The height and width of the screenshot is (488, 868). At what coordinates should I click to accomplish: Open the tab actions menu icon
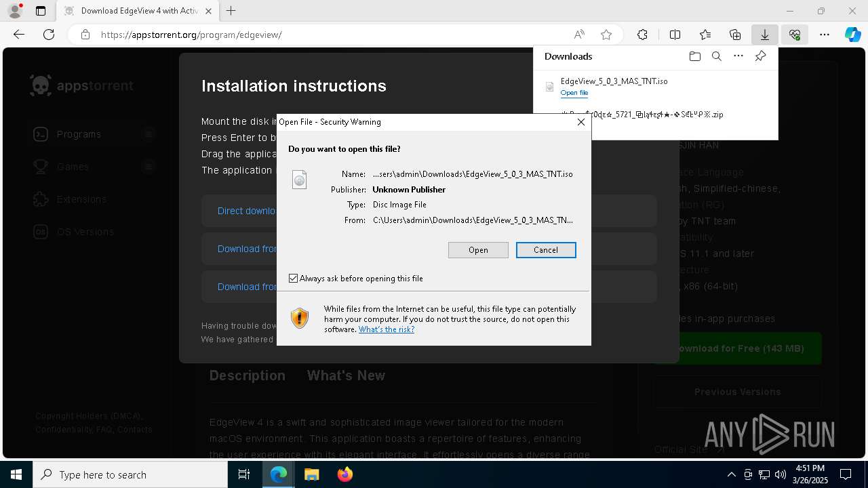(41, 11)
